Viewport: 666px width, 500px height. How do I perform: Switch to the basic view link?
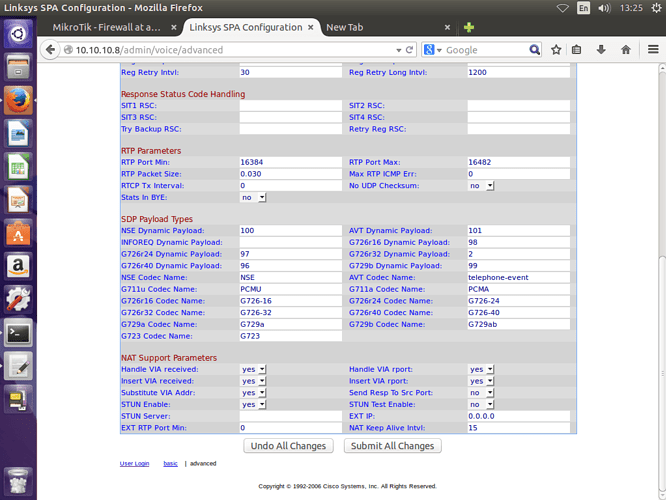(x=170, y=463)
